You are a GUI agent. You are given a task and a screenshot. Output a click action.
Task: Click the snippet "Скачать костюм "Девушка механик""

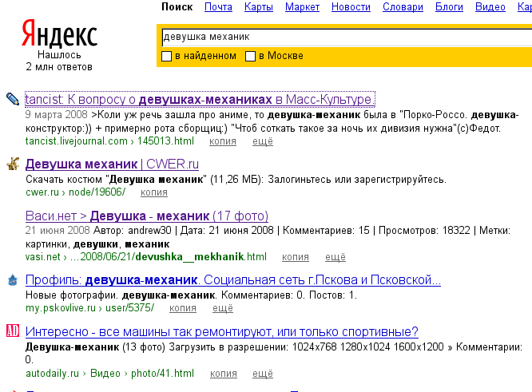[x=117, y=180]
